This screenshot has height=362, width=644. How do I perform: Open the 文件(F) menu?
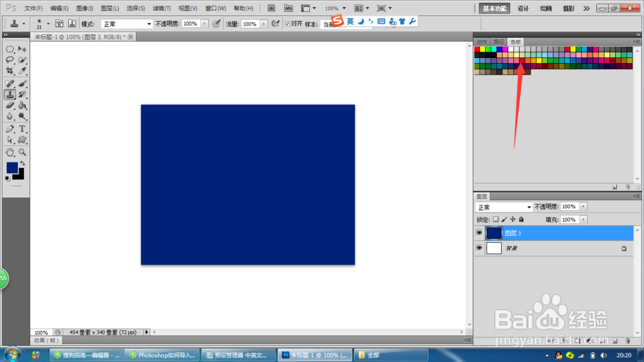[x=33, y=8]
